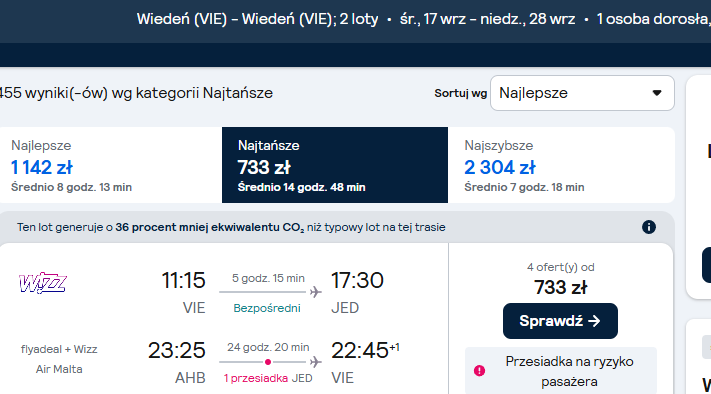Select the Najtańsze 733 zł tab
The width and height of the screenshot is (711, 394).
pyautogui.click(x=335, y=165)
